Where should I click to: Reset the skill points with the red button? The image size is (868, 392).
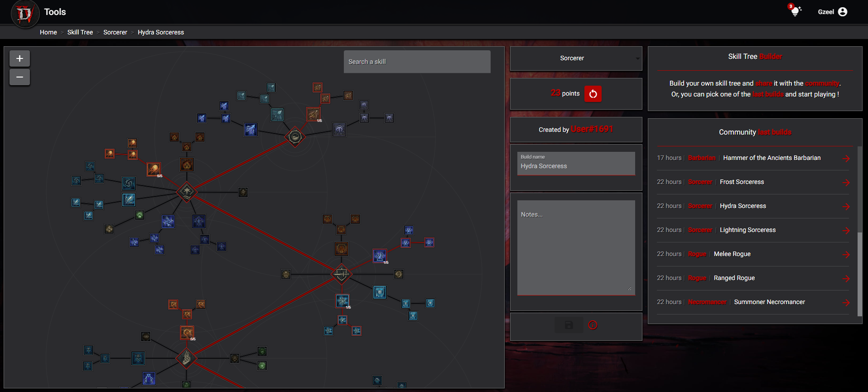pyautogui.click(x=593, y=94)
